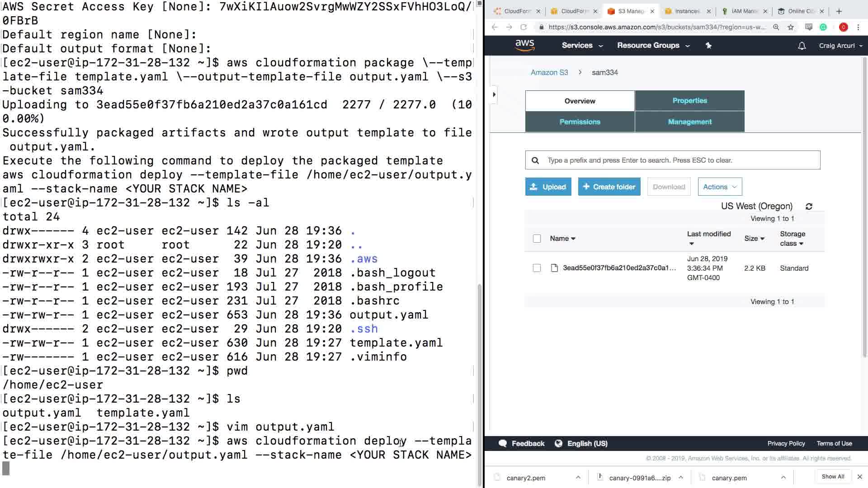The width and height of the screenshot is (868, 488).
Task: Click the Upload button
Action: 548,187
